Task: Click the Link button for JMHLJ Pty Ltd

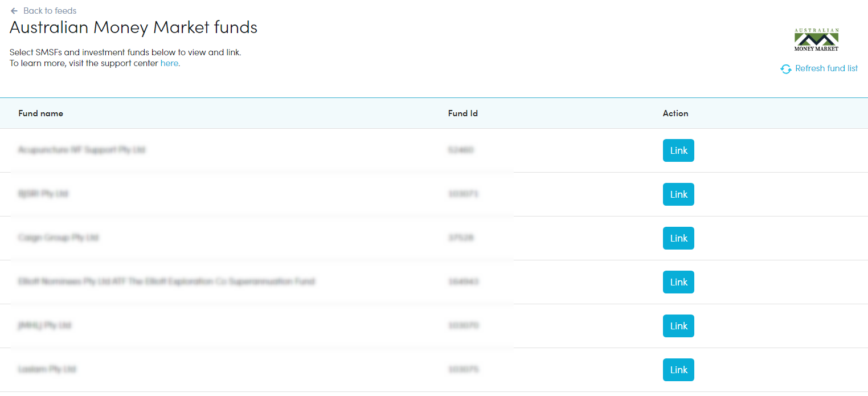Action: [678, 326]
